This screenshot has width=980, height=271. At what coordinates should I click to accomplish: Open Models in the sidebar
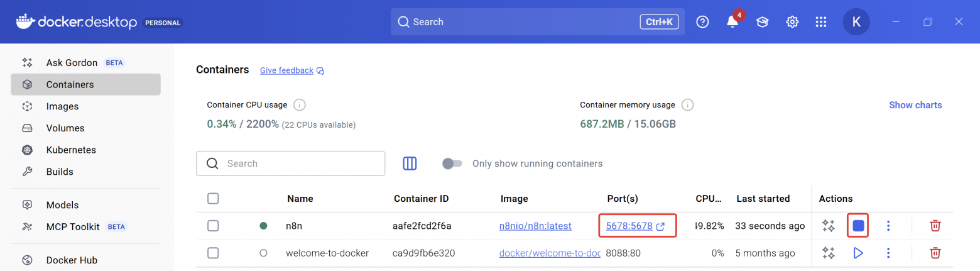click(x=85, y=205)
